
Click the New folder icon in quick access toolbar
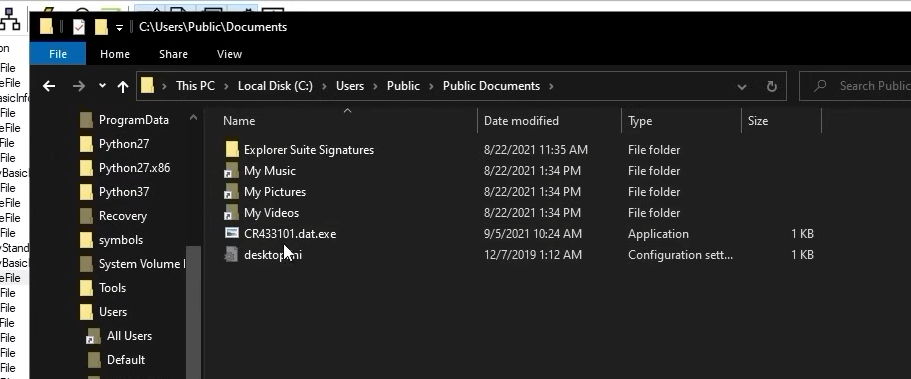(101, 27)
